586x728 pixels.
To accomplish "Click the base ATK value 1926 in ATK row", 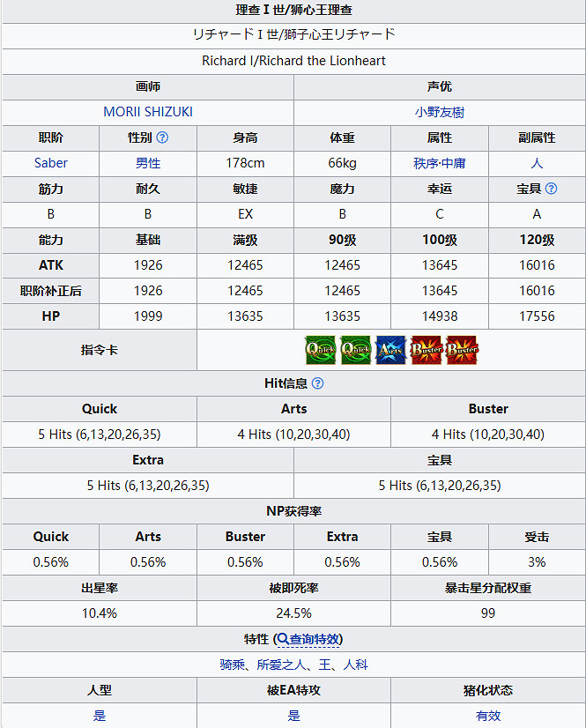I will tap(148, 265).
